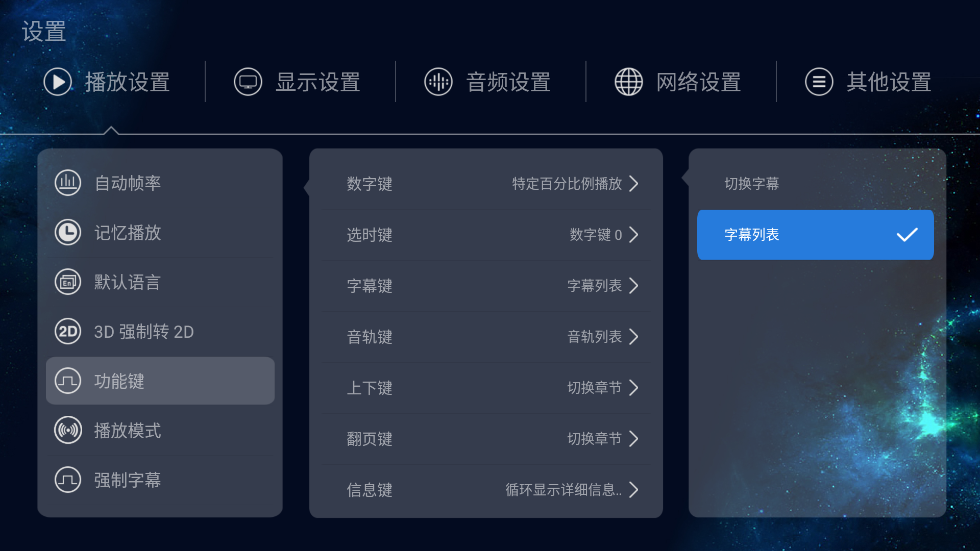The image size is (980, 551).
Task: Expand the 音轨键 音轨列表 chevron
Action: tap(634, 337)
